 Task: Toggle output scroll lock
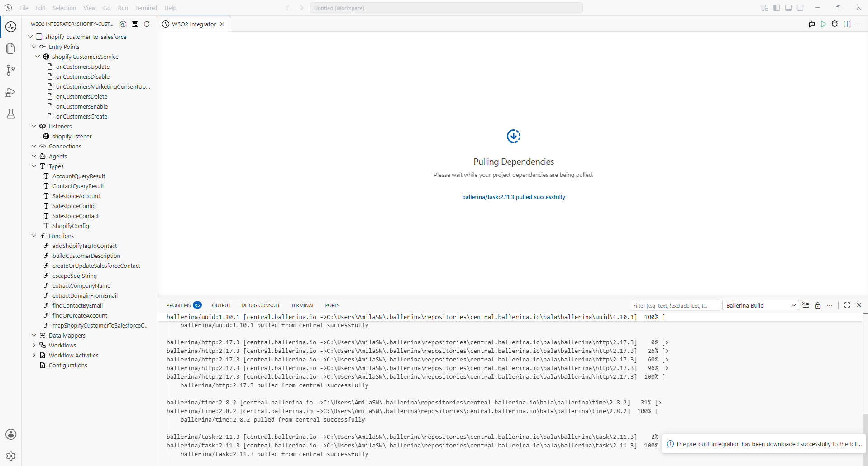pyautogui.click(x=818, y=305)
